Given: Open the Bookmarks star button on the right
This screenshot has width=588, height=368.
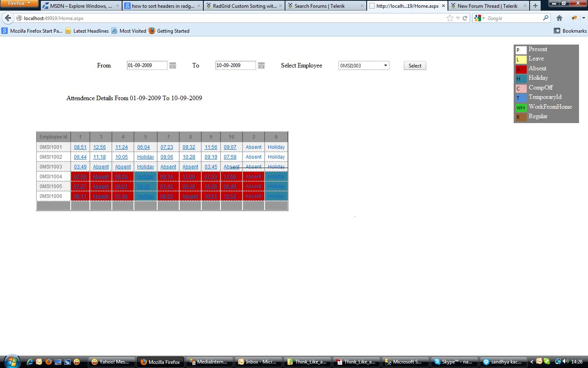Looking at the screenshot, I should 570,31.
